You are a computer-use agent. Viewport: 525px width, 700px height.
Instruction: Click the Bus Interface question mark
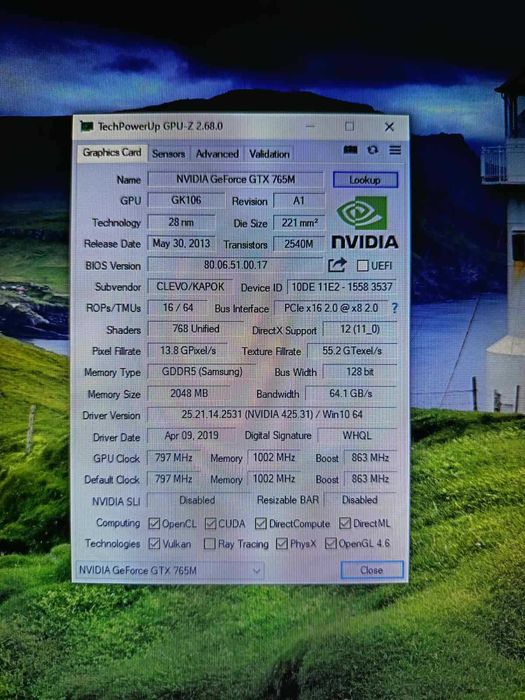(395, 308)
